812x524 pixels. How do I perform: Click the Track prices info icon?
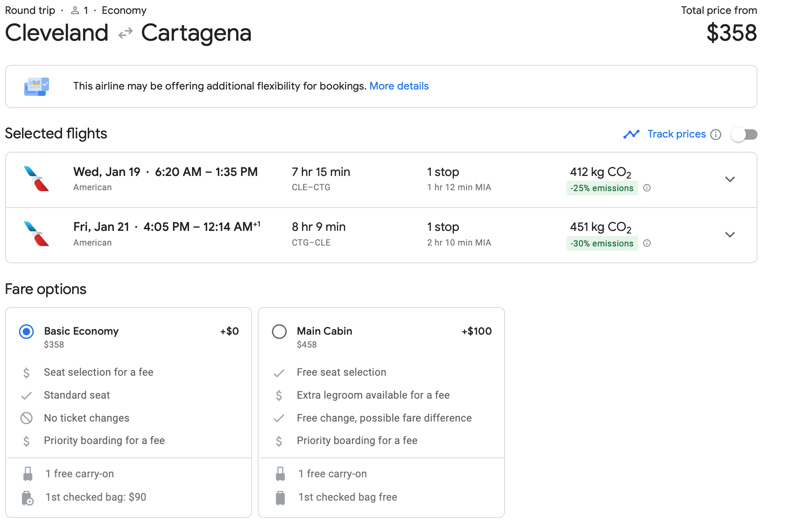pos(716,134)
